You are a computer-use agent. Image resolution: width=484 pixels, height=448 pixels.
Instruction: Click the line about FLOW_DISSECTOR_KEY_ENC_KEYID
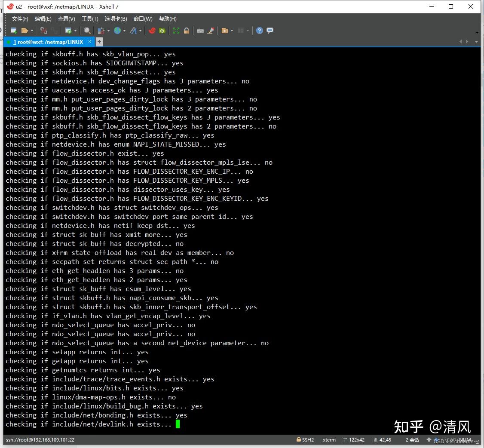pos(137,199)
